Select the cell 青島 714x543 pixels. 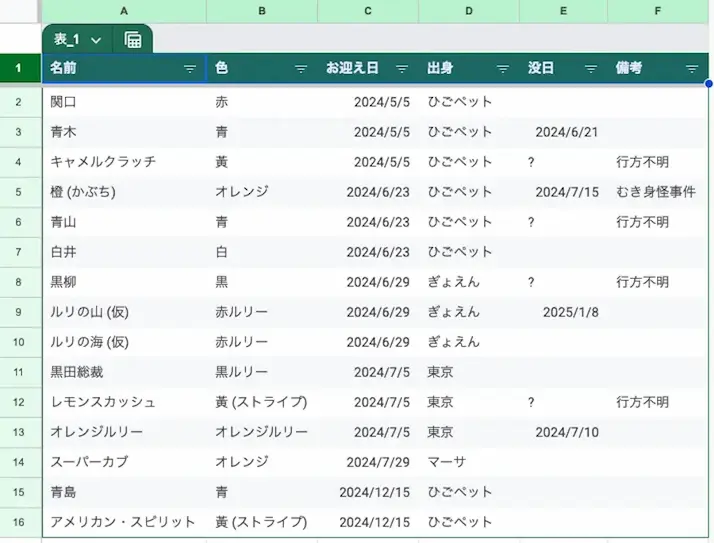point(124,492)
